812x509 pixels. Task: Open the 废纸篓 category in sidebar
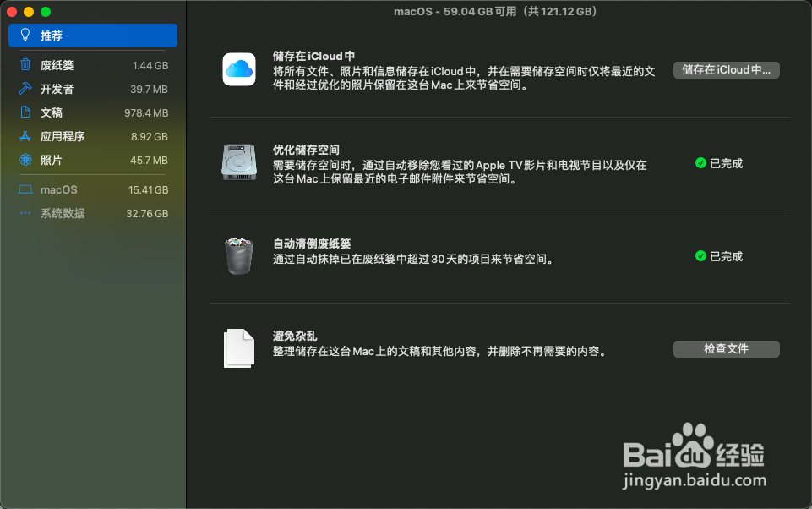[x=93, y=65]
